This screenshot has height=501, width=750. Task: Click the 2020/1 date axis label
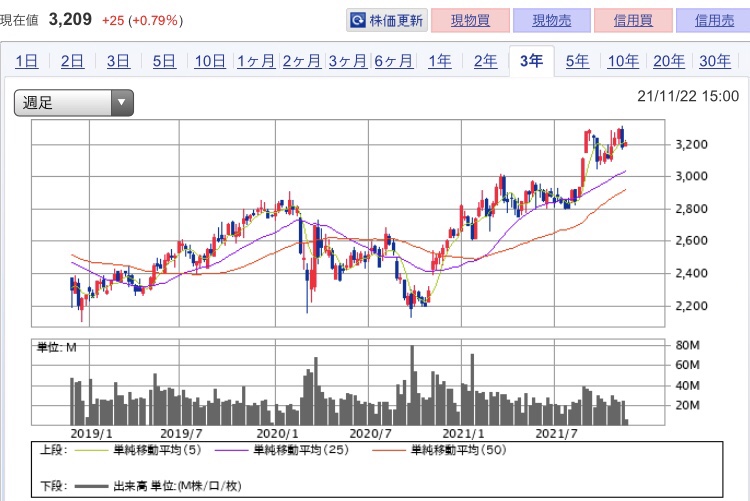point(277,434)
